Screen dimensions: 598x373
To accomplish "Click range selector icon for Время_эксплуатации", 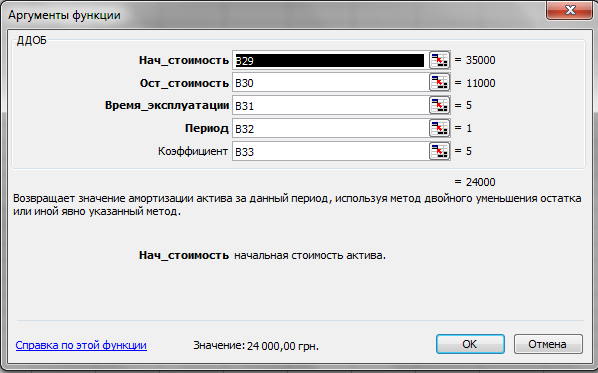I will 439,105.
